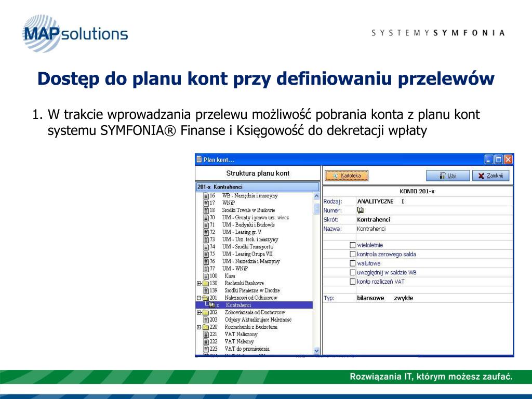Click the Skrót field value Kontrahenci

click(x=374, y=220)
